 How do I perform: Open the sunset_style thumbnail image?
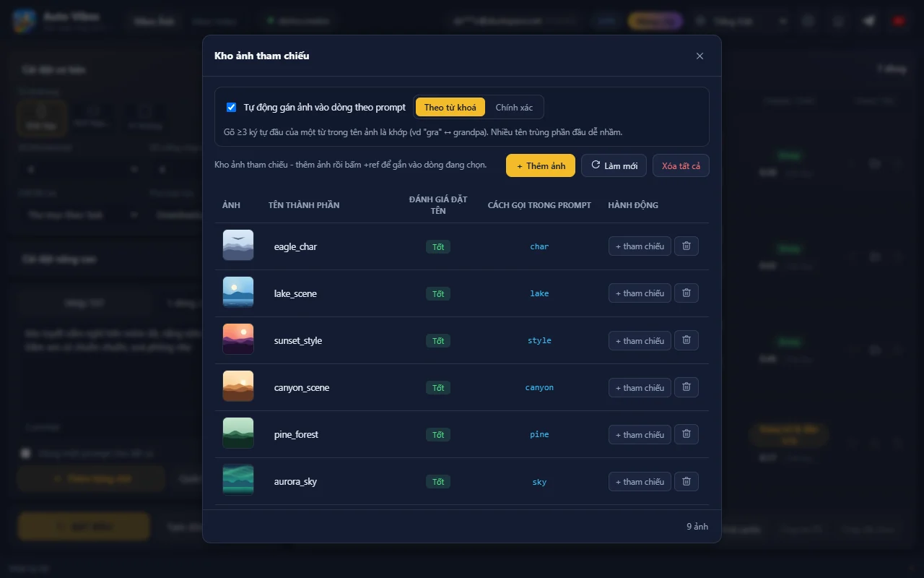coord(238,340)
